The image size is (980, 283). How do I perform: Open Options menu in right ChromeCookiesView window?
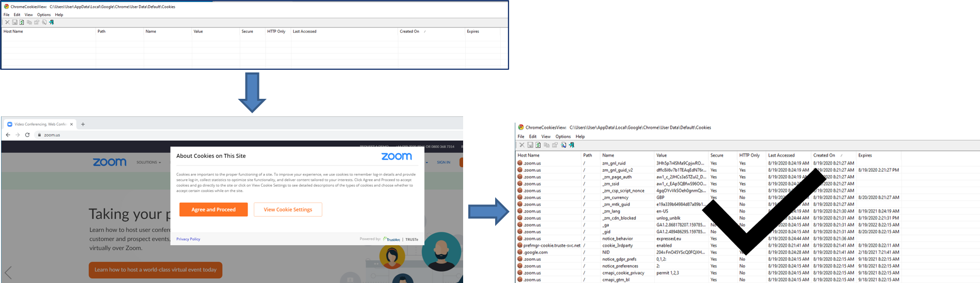pos(563,137)
